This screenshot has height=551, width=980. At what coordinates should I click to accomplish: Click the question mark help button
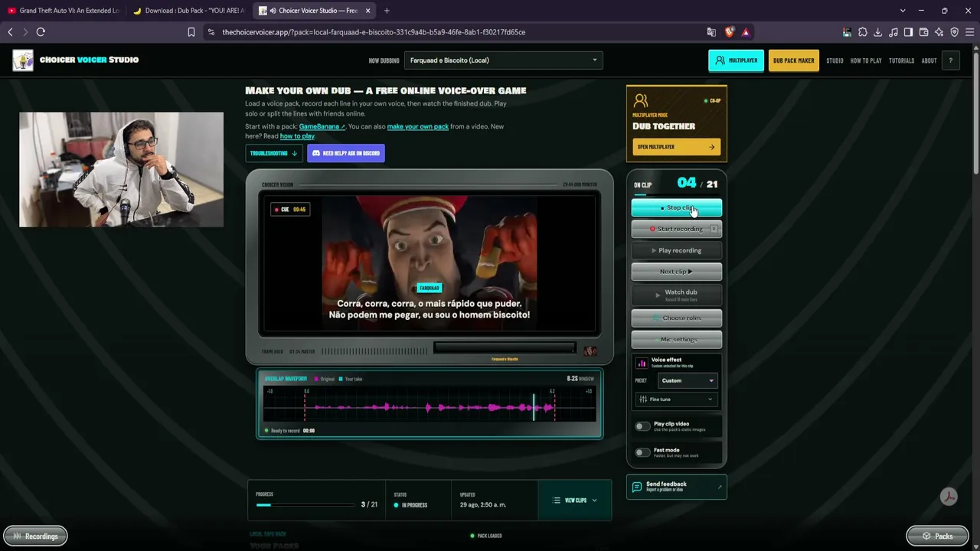[x=951, y=60]
